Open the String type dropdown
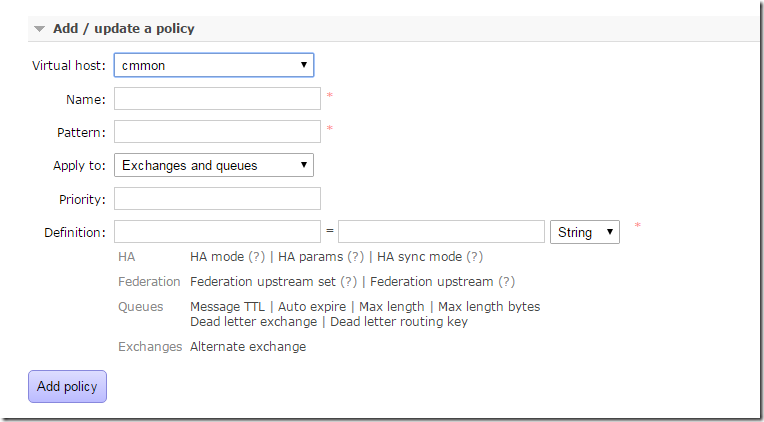Screen dimensions: 764x422 click(584, 232)
